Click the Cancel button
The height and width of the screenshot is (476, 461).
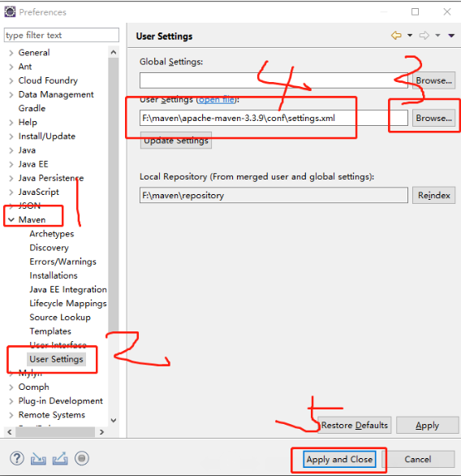tap(418, 459)
